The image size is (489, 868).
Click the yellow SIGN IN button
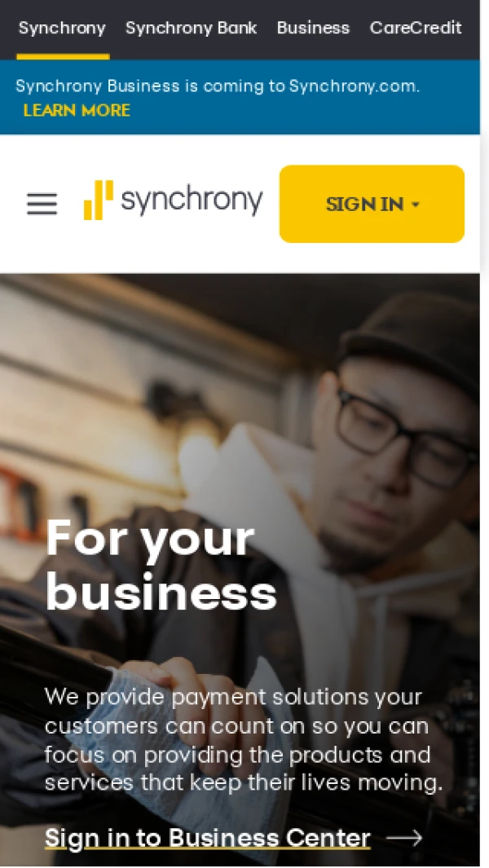(x=372, y=204)
